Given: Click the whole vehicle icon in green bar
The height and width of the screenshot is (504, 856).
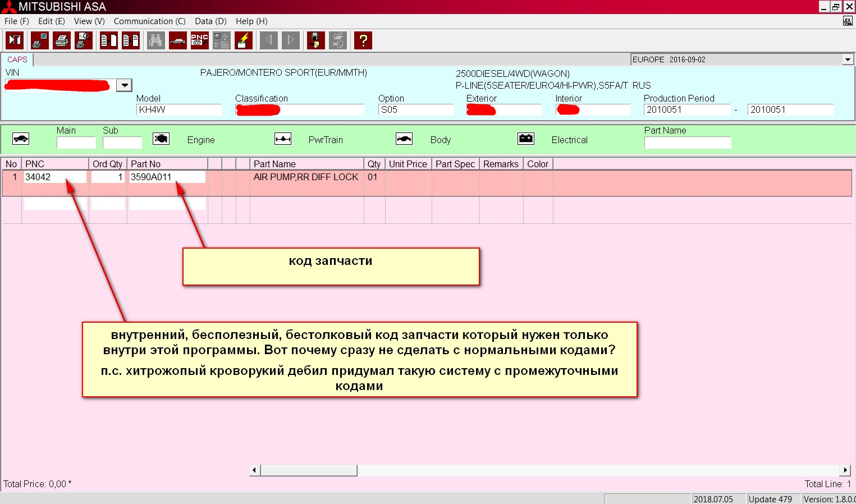Looking at the screenshot, I should point(21,139).
